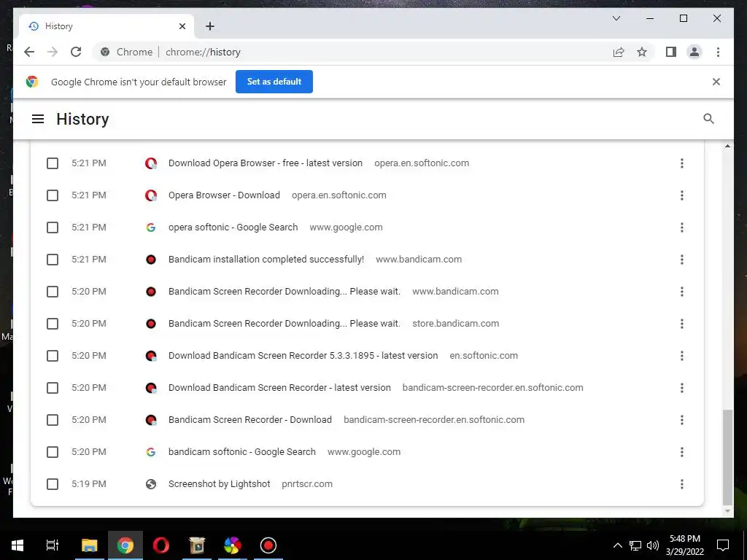
Task: Click the Opera favicon on Download Opera Browser row
Action: coord(150,163)
